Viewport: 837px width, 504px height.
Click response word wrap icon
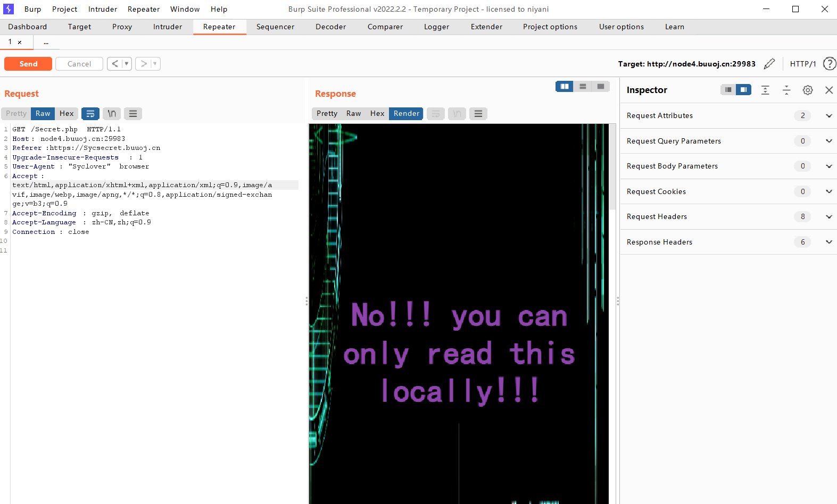point(436,113)
